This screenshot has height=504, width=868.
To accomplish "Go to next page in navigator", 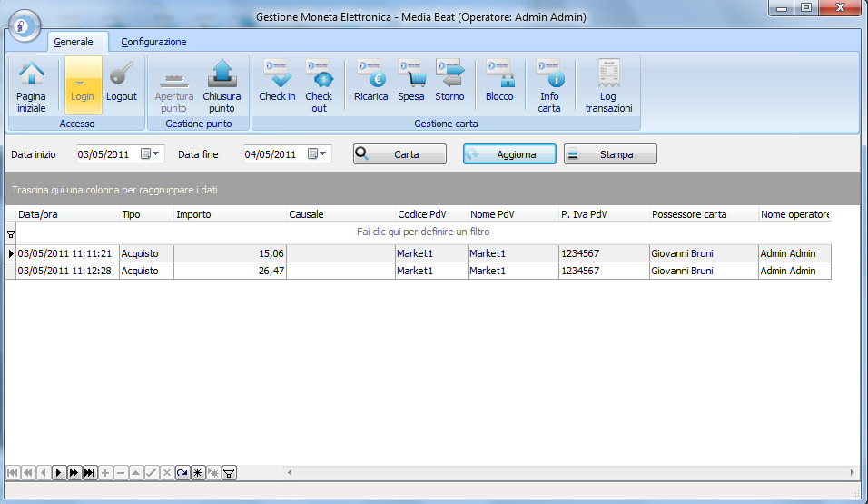I will (x=74, y=473).
